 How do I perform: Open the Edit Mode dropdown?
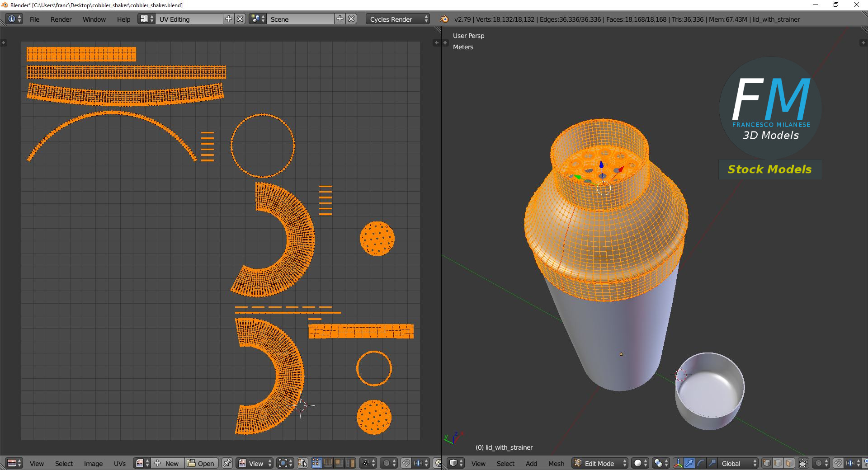[600, 463]
